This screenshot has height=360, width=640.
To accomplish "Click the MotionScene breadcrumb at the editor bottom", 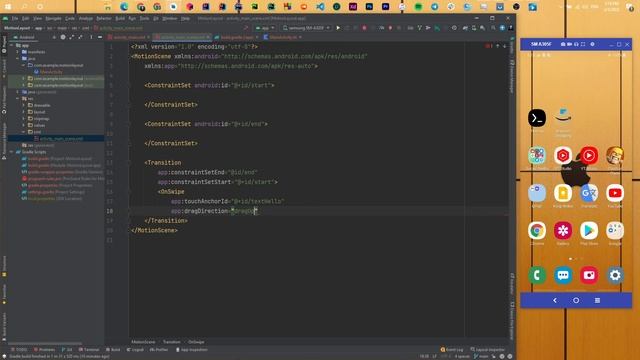I will point(143,342).
